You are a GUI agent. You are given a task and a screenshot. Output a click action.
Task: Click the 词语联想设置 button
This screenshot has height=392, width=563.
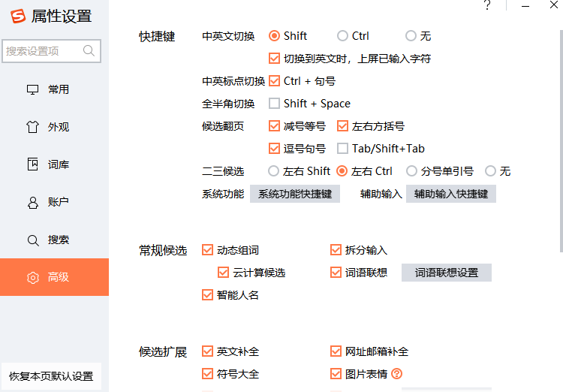(x=446, y=273)
